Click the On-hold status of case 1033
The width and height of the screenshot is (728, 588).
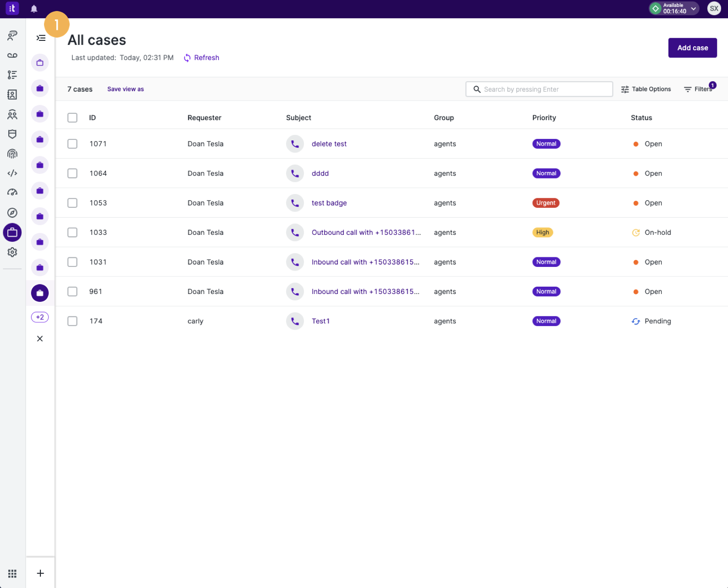[651, 233]
